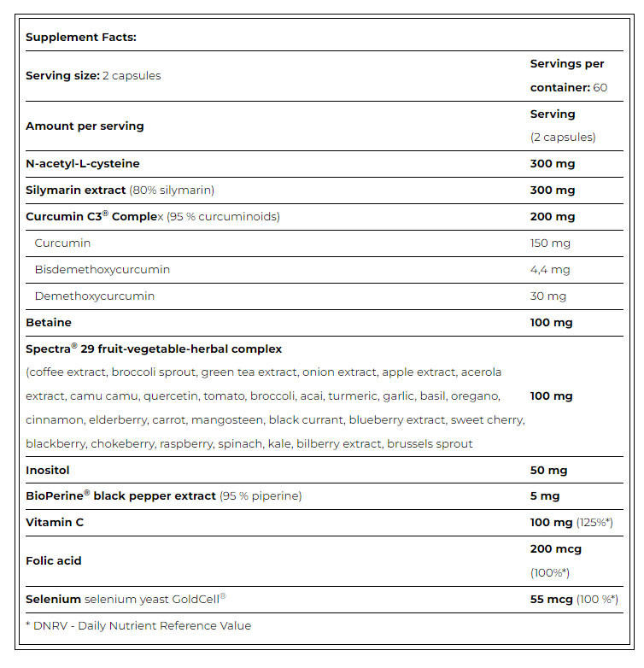The image size is (644, 668).
Task: Select the Inositol ingredient label
Action: [x=48, y=470]
